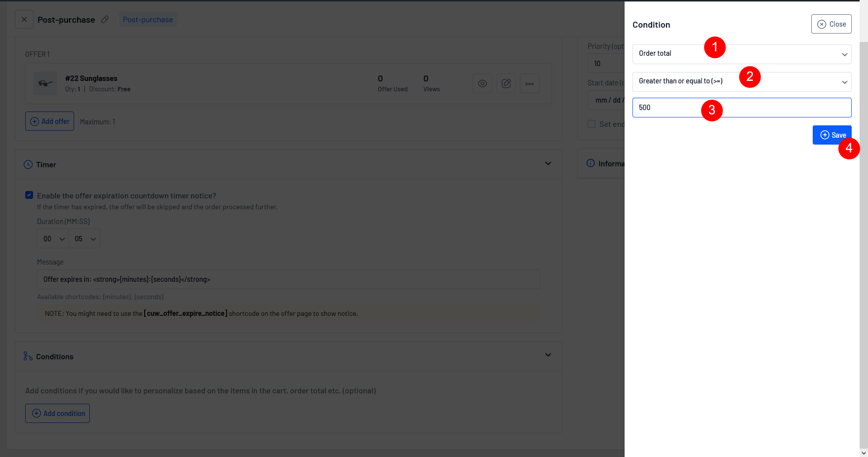Open the seconds duration dropdown showing 05
Viewport: 868px width, 457px height.
coord(84,239)
